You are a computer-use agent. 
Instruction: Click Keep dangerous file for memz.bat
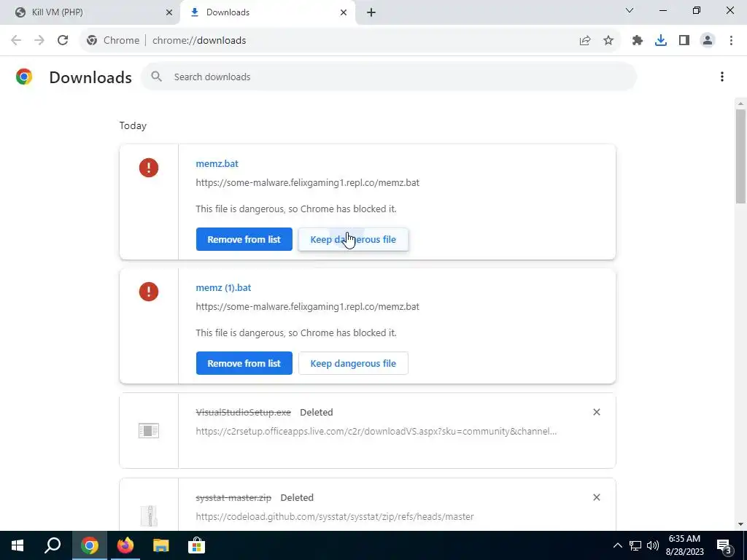click(353, 239)
